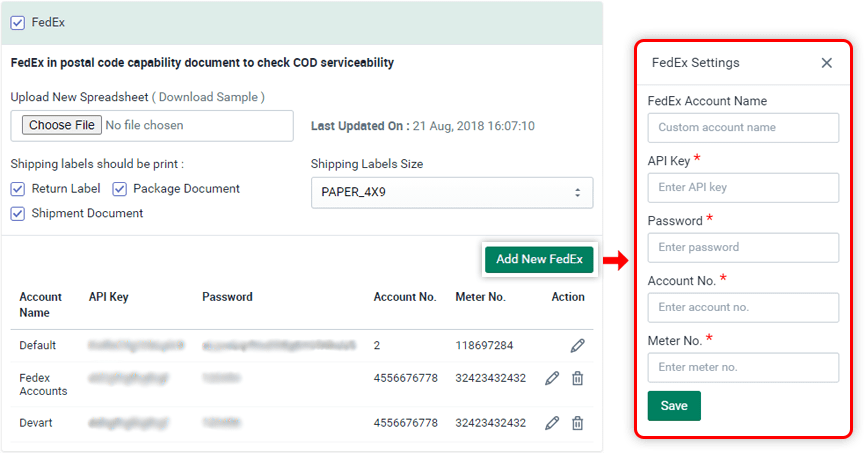Uncheck the Return Label option
Image resolution: width=865 pixels, height=453 pixels.
tap(18, 189)
